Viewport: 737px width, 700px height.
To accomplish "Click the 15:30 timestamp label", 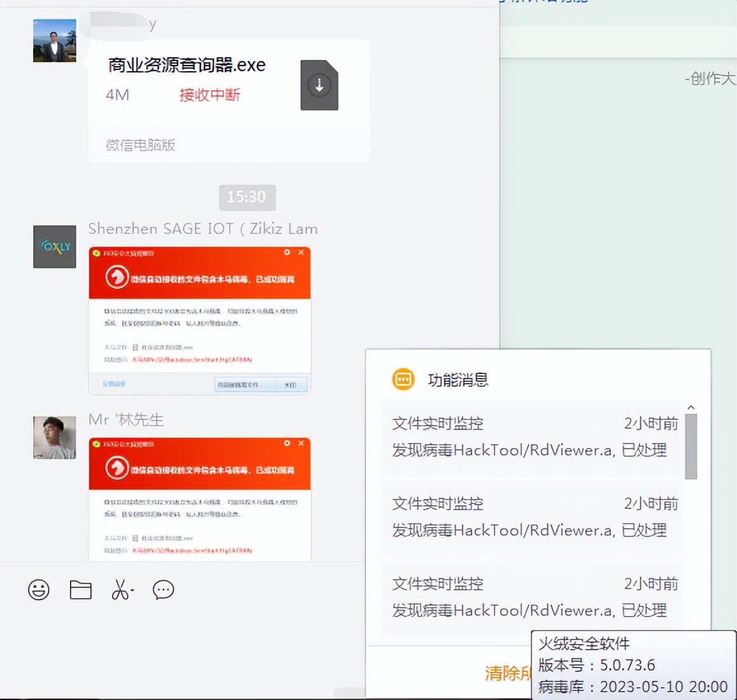I will tap(247, 197).
